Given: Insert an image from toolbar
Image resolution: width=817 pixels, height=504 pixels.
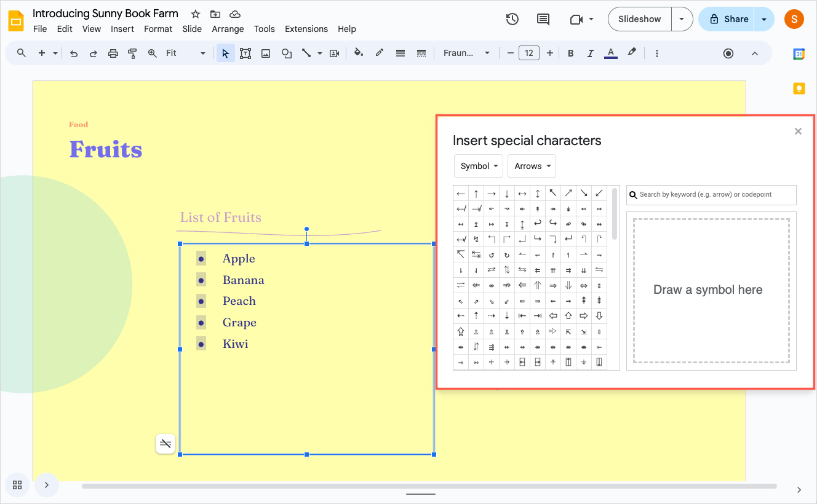Looking at the screenshot, I should (x=266, y=53).
